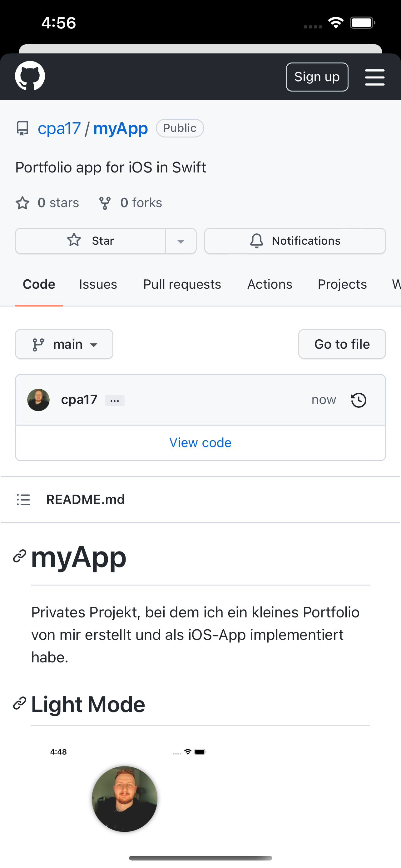Expand the Star options dropdown arrow
Screen dimensions: 401x868
181,241
